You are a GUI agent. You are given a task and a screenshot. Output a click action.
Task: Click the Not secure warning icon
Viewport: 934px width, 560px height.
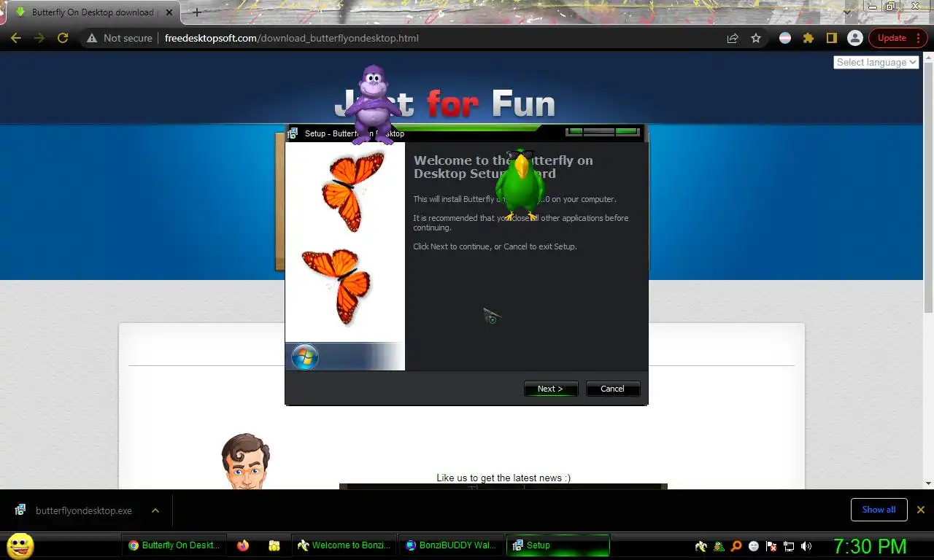(92, 38)
